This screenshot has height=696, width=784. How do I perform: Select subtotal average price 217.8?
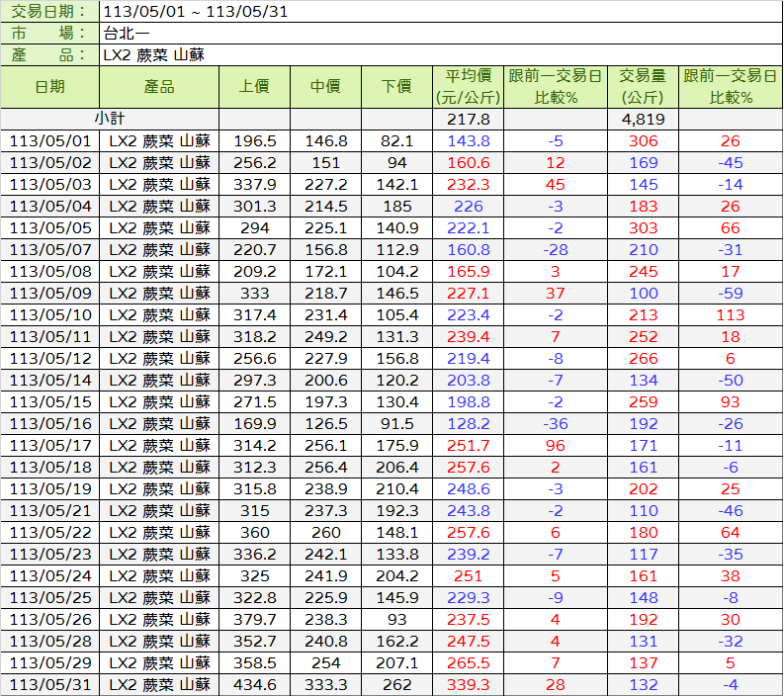pos(469,119)
